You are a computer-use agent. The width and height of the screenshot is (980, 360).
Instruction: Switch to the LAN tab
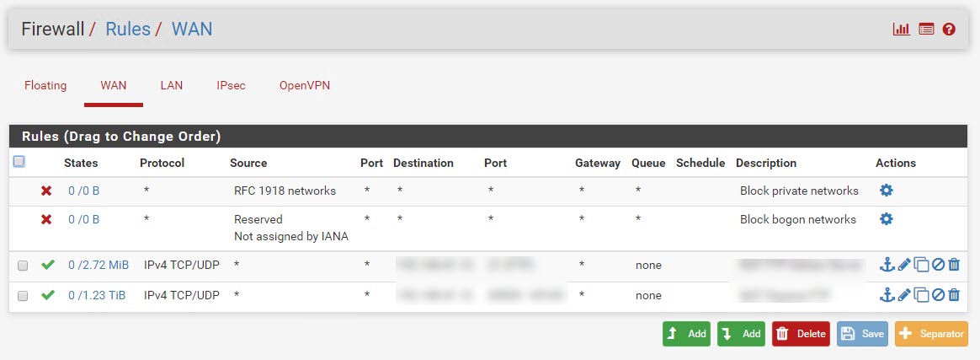click(x=171, y=86)
